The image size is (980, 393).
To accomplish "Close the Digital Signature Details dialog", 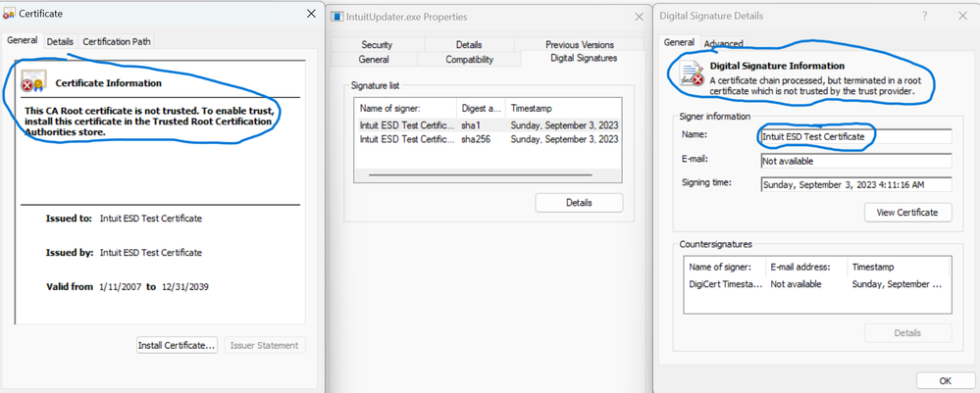I will tap(962, 17).
